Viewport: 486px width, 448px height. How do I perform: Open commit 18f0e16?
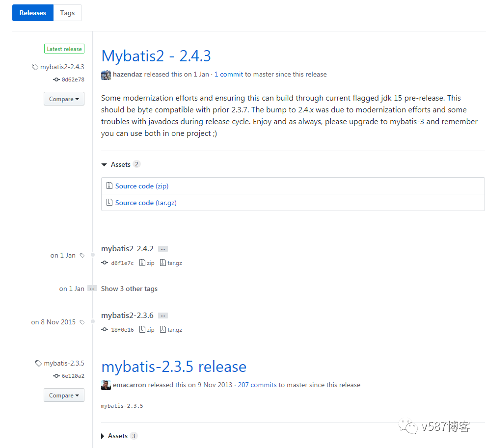(122, 330)
